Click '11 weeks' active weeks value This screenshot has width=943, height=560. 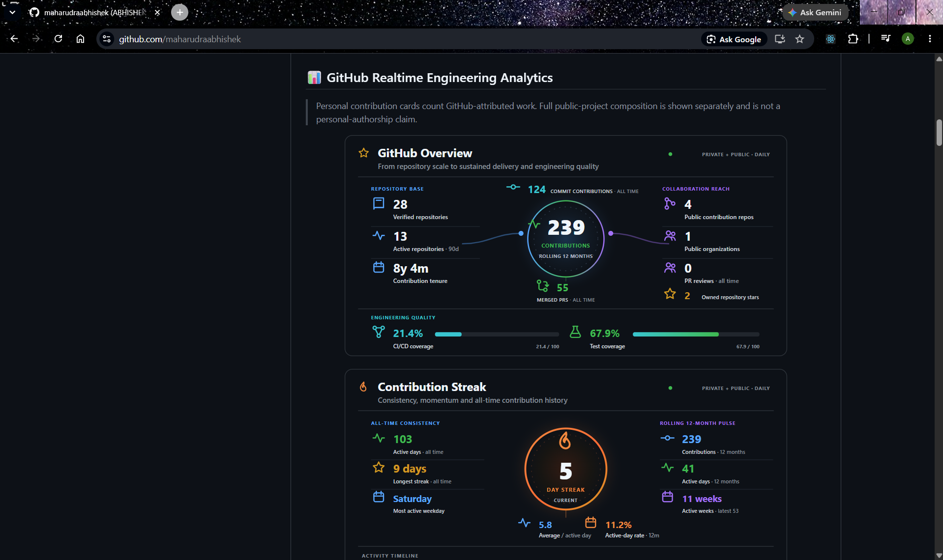pyautogui.click(x=702, y=499)
